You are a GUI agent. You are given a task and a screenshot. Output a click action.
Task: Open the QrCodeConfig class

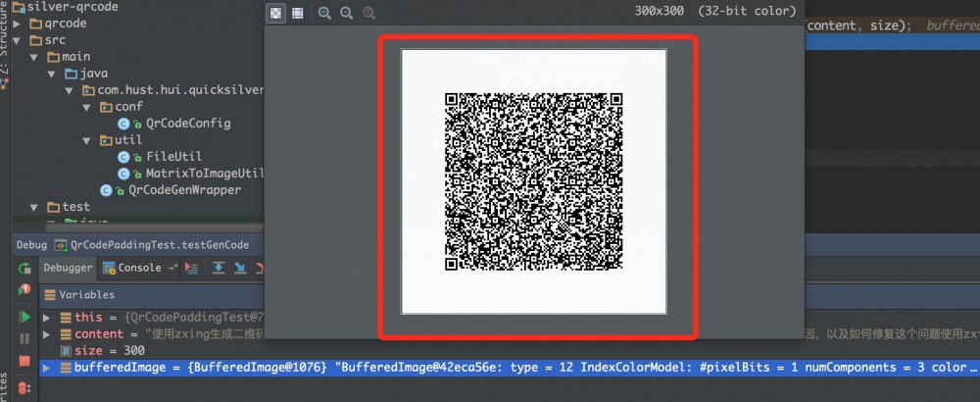(188, 124)
